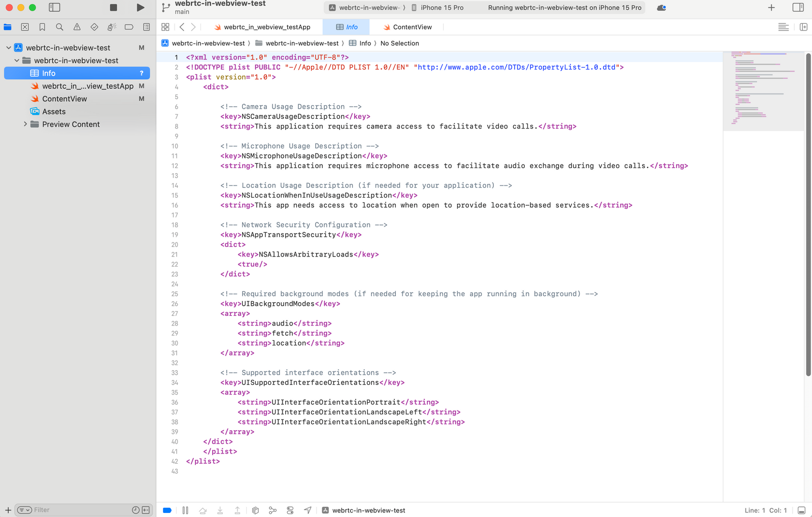Select Info in the project navigator
This screenshot has height=517, width=812.
point(77,73)
